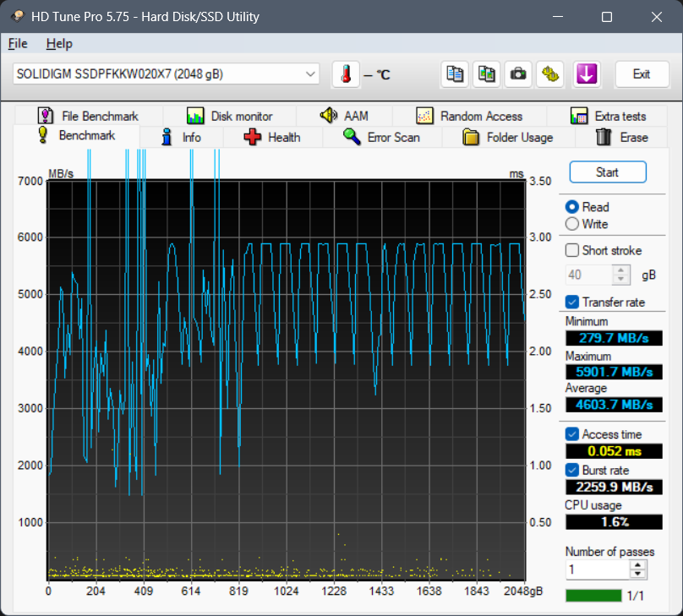Click the Maximum 5901.7 MB/s value
This screenshot has height=616, width=683.
614,372
